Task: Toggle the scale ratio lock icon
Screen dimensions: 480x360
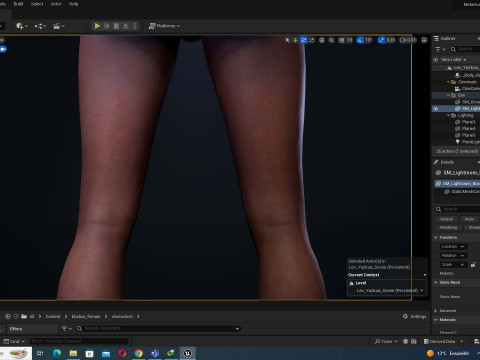Action: pos(473,265)
